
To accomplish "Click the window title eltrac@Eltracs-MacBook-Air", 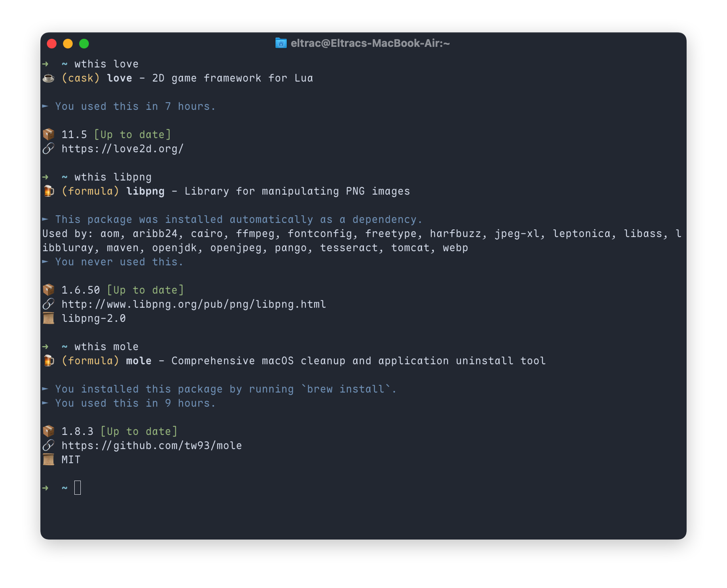I will coord(370,43).
